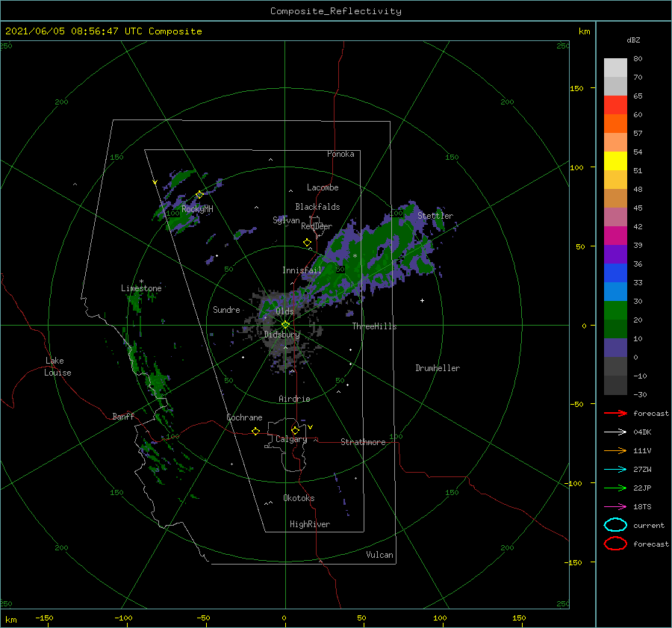Click the yellow V marker northeast of Calgary
The width and height of the screenshot is (672, 628).
coord(311,427)
